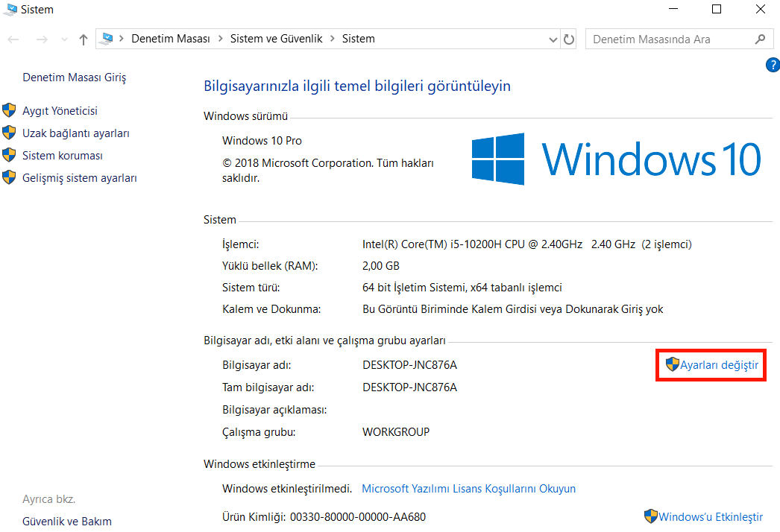Select the value beside Tam bilgisayar adı

coord(409,387)
